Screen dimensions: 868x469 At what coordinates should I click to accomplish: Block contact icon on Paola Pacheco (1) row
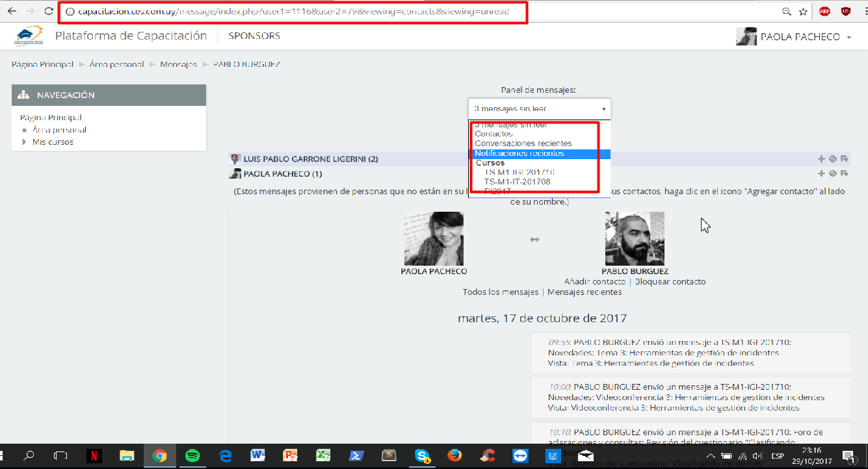pos(832,173)
